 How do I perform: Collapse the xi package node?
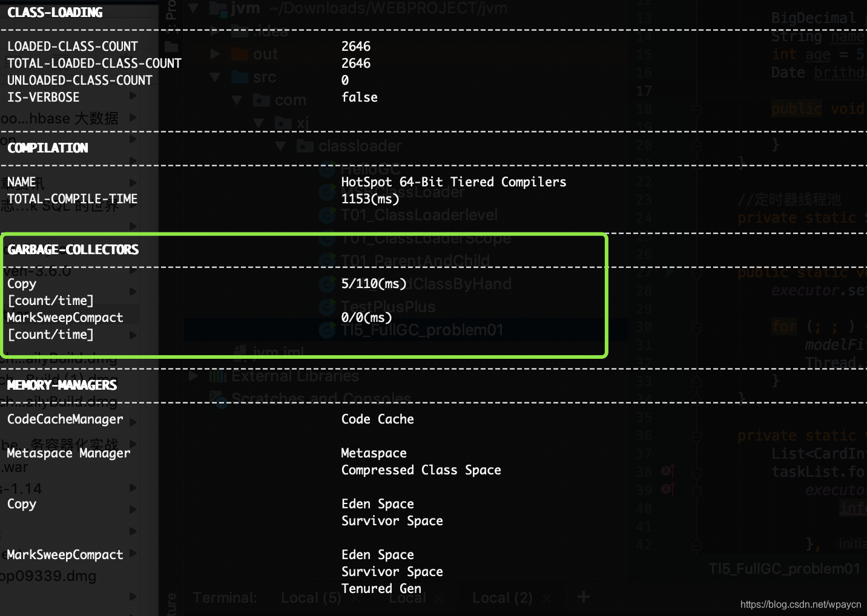pyautogui.click(x=259, y=123)
